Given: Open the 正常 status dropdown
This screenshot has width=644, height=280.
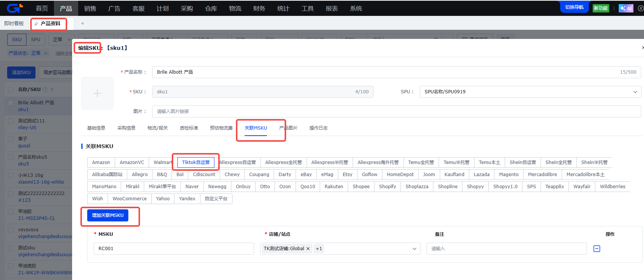Looking at the screenshot, I should tap(61, 40).
